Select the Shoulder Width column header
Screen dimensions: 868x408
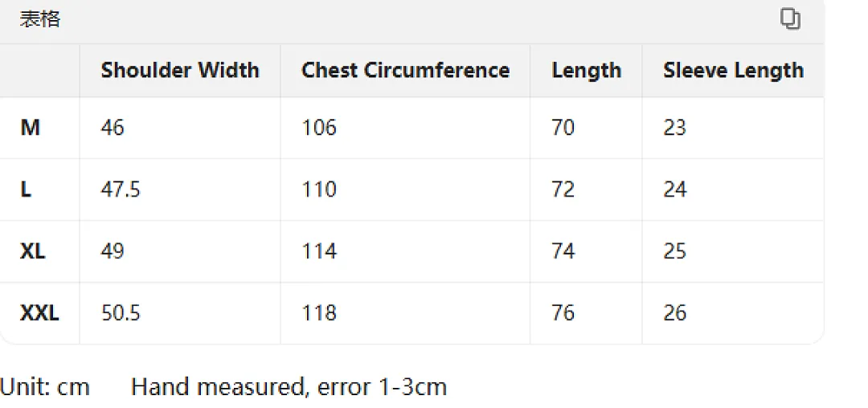pos(180,70)
